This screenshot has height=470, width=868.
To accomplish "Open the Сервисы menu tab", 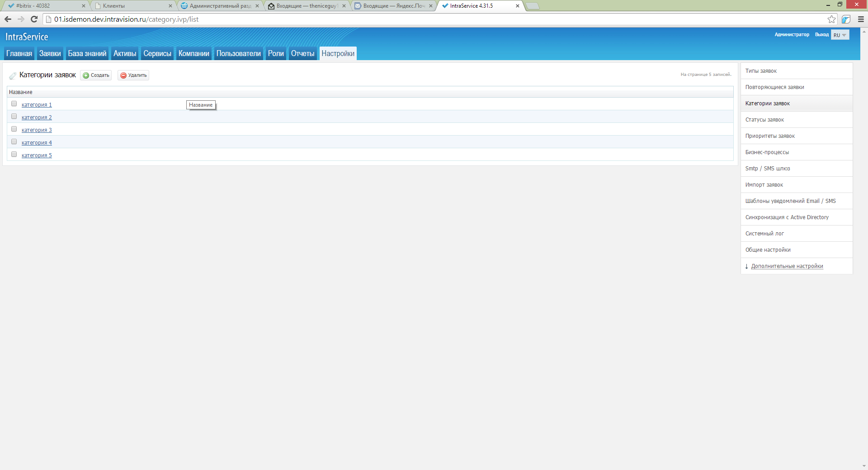I will [157, 53].
